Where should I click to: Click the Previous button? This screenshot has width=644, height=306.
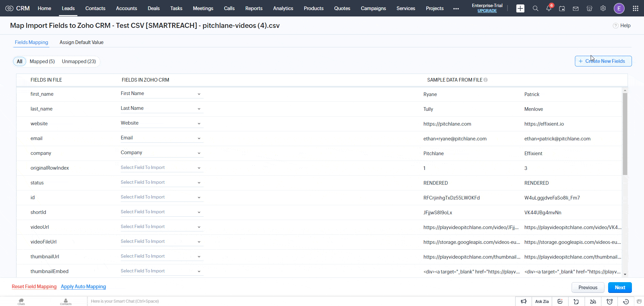pyautogui.click(x=588, y=288)
